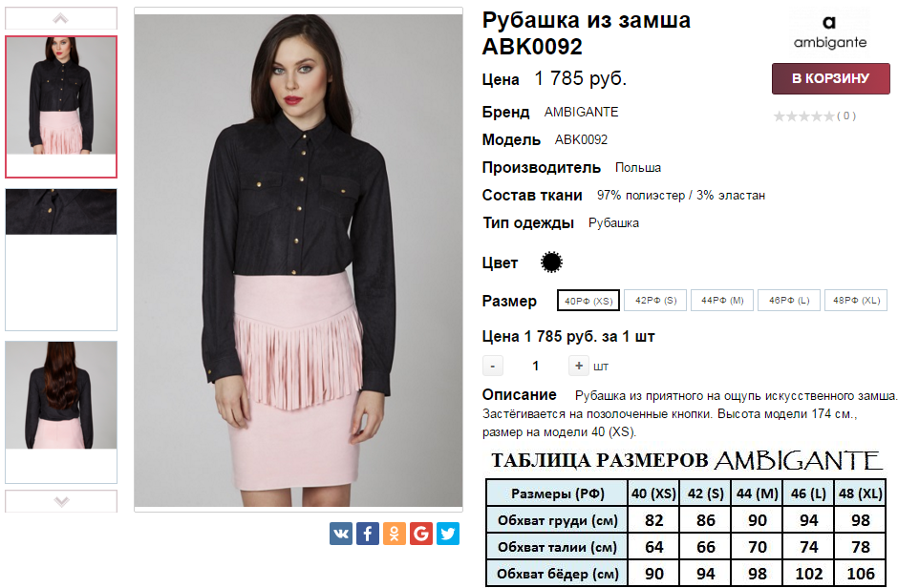Select the black color swatch

pyautogui.click(x=551, y=262)
